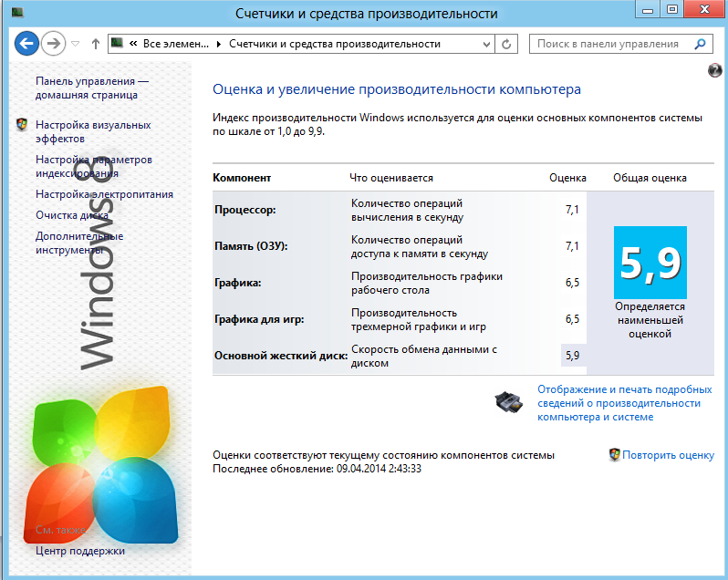
Task: Click the printer icon for detailed report
Action: [x=508, y=402]
